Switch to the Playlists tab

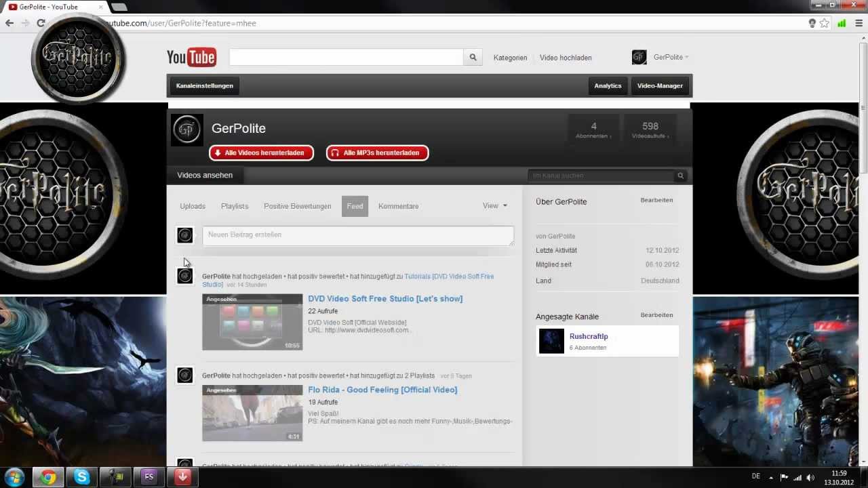coord(235,206)
